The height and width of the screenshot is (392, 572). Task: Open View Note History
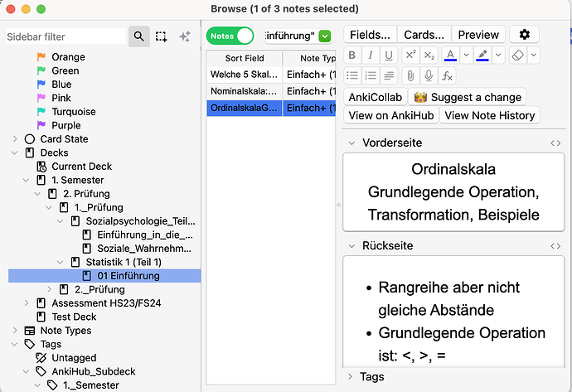(x=489, y=116)
